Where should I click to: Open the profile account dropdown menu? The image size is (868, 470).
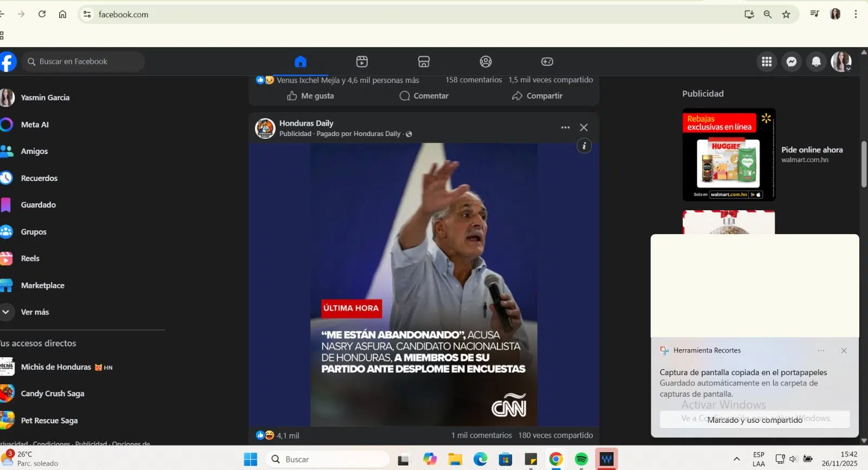pos(841,62)
